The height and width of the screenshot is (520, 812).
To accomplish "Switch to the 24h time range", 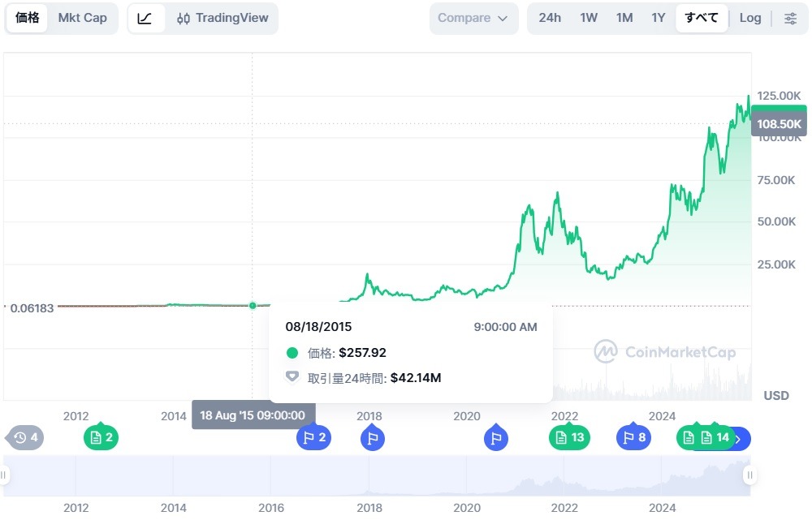I will click(550, 17).
